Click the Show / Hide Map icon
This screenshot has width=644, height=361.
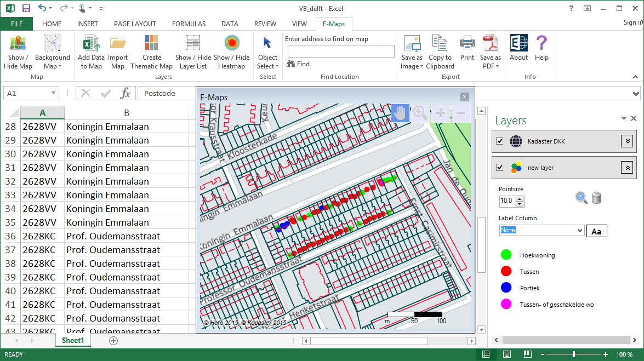click(x=18, y=43)
